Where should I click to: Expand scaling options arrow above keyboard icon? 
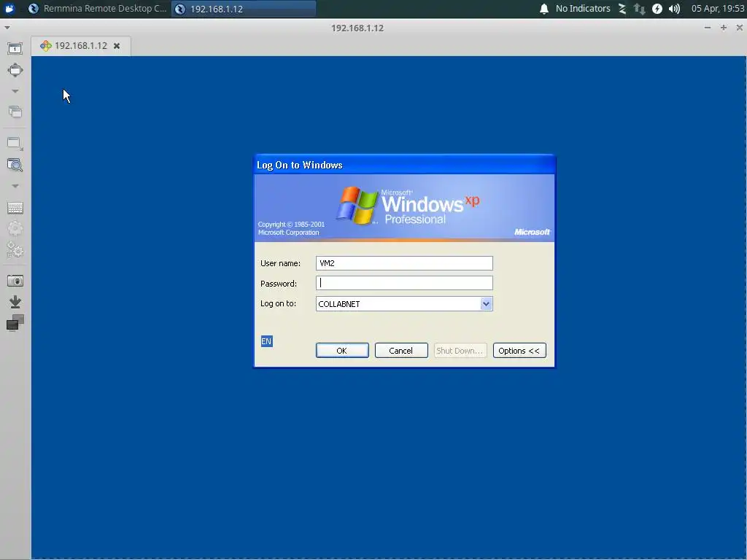point(15,186)
